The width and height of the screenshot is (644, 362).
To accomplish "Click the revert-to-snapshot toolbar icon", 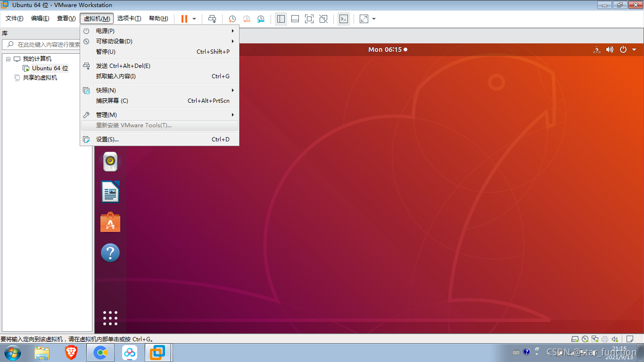I will [247, 19].
